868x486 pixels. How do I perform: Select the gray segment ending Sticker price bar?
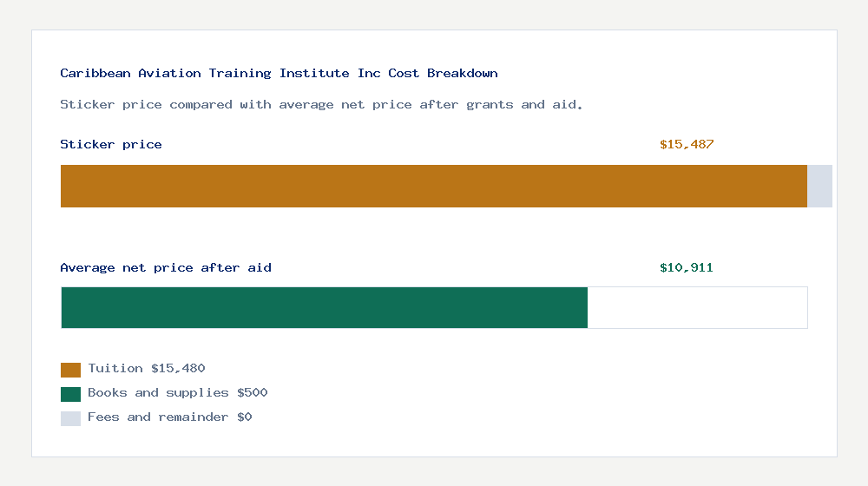click(820, 186)
